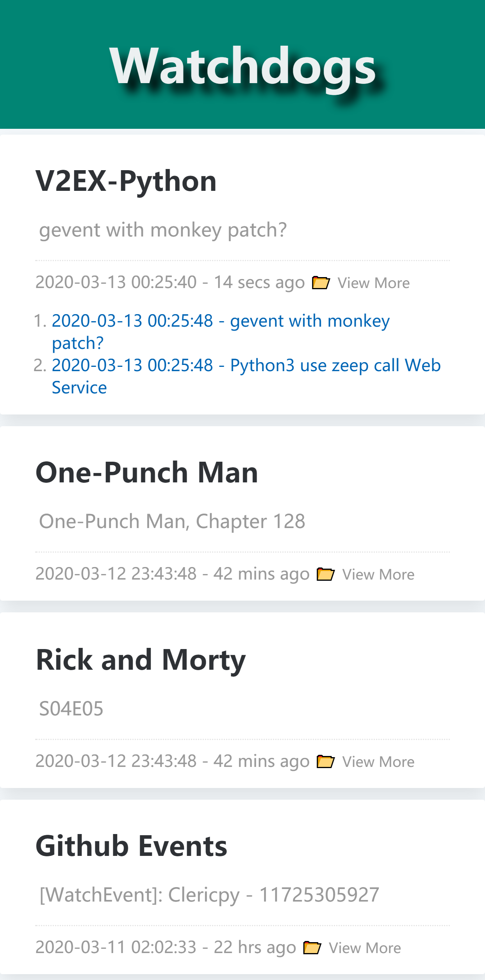Click the Github Events heading
Viewport: 485px width, 980px height.
[x=131, y=846]
